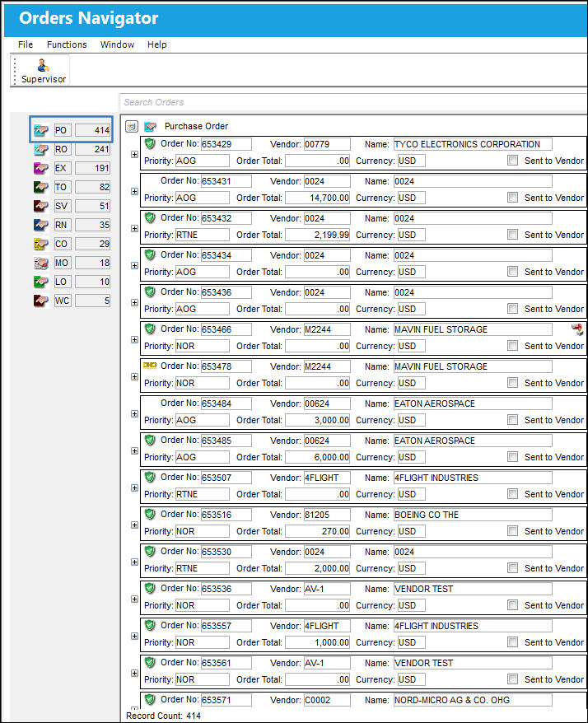Open the File menu
The image size is (588, 723).
(26, 44)
